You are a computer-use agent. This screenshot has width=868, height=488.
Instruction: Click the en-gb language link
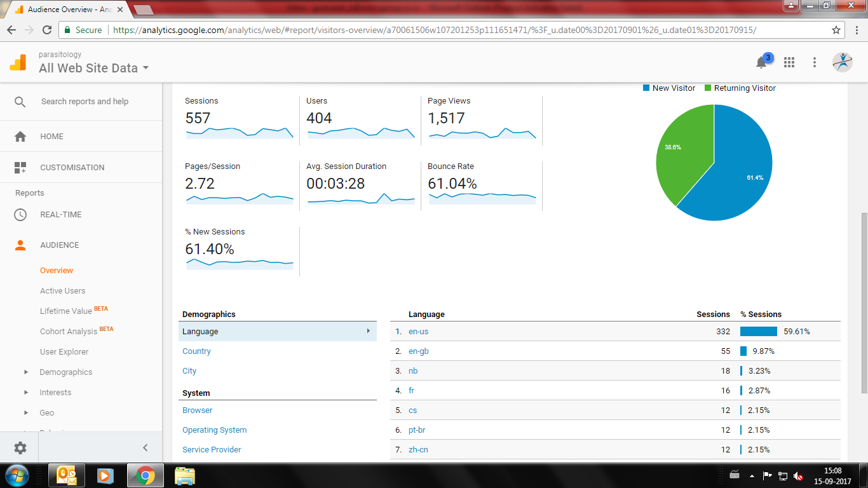point(419,351)
